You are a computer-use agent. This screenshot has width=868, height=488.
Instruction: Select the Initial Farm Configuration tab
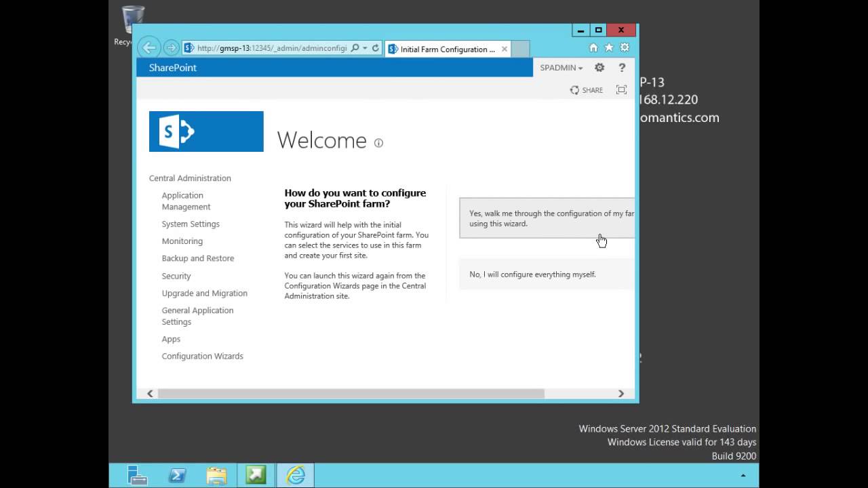[448, 49]
